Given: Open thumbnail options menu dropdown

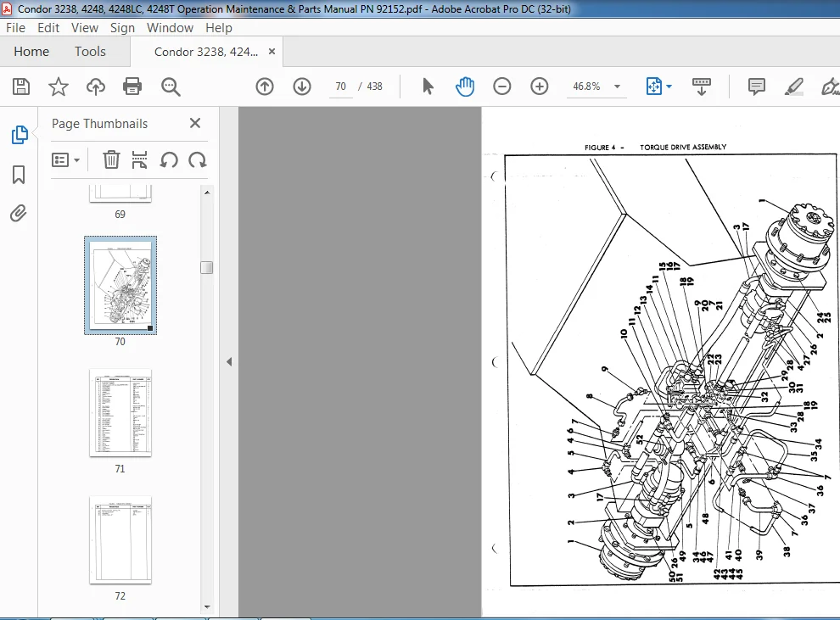Looking at the screenshot, I should [x=65, y=159].
